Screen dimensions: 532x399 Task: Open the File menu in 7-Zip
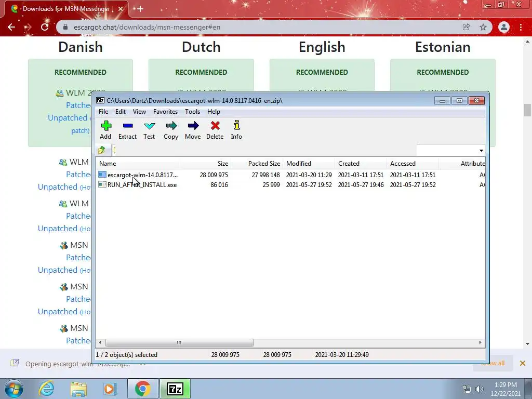[x=103, y=112]
